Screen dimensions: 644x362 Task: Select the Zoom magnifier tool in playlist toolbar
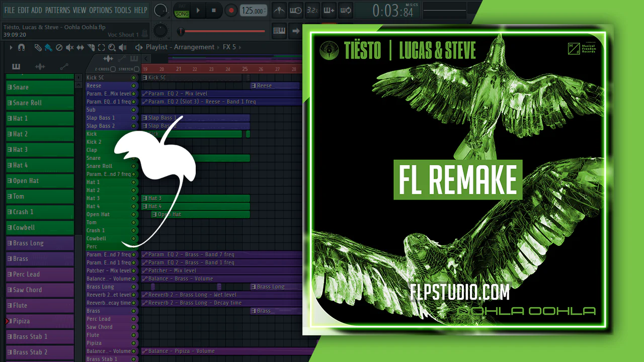(112, 47)
